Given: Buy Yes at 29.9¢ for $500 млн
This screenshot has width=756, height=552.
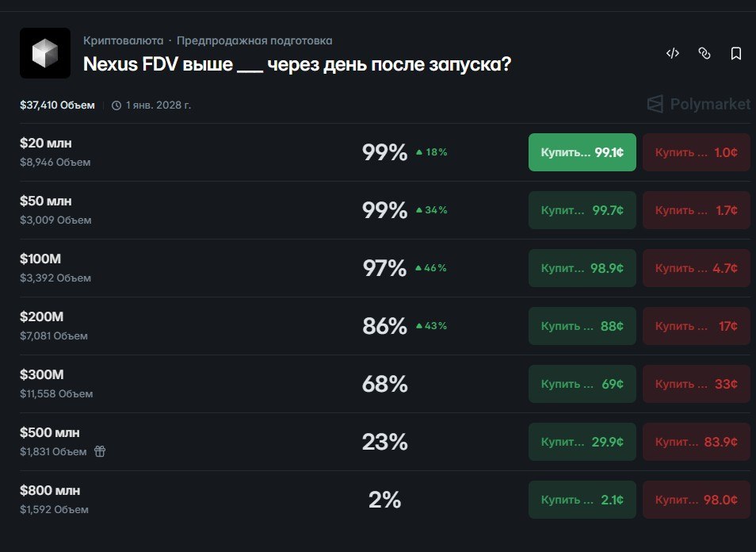Looking at the screenshot, I should [582, 442].
